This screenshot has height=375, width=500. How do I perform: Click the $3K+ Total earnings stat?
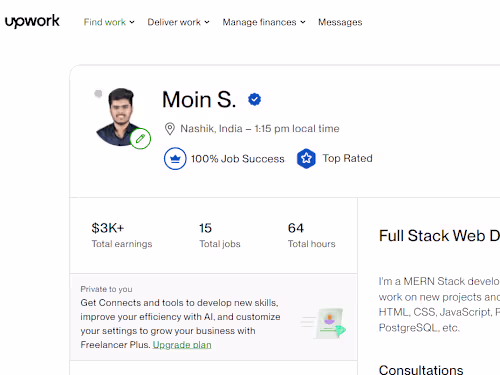(122, 235)
